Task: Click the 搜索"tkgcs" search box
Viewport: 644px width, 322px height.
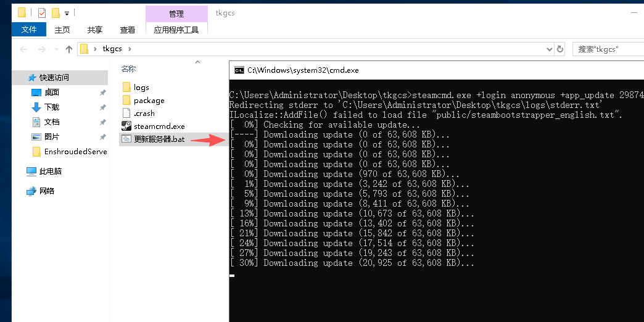Action: point(608,49)
